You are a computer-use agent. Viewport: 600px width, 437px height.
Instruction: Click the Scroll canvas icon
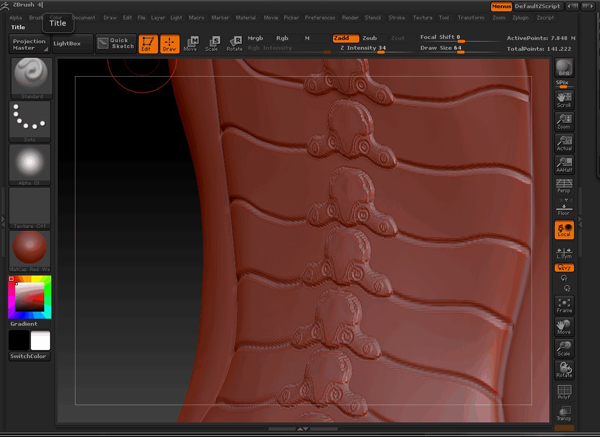(x=564, y=98)
